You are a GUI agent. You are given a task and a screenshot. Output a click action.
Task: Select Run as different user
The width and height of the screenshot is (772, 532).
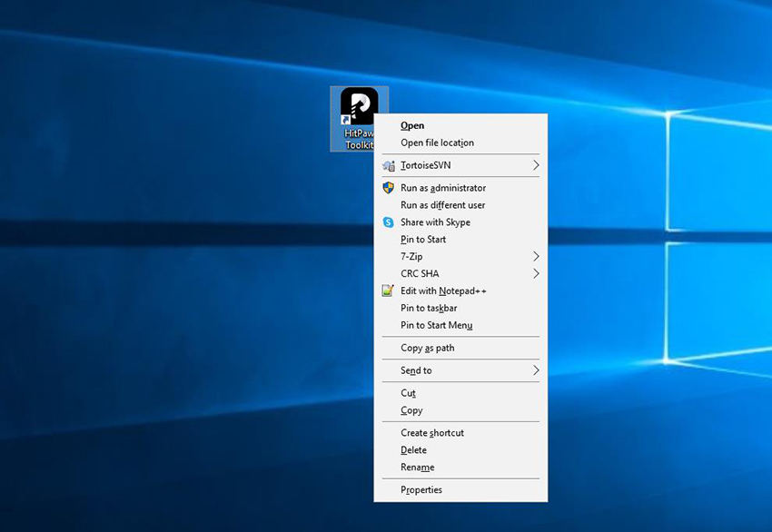tap(442, 205)
